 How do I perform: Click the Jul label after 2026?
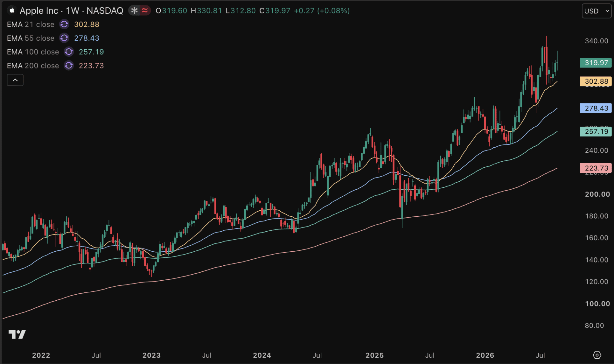(540, 355)
